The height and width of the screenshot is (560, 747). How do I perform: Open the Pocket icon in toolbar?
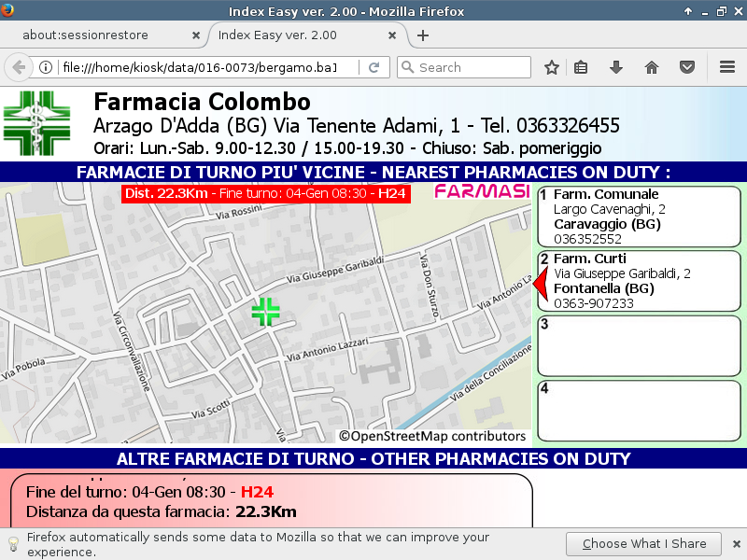(x=686, y=67)
